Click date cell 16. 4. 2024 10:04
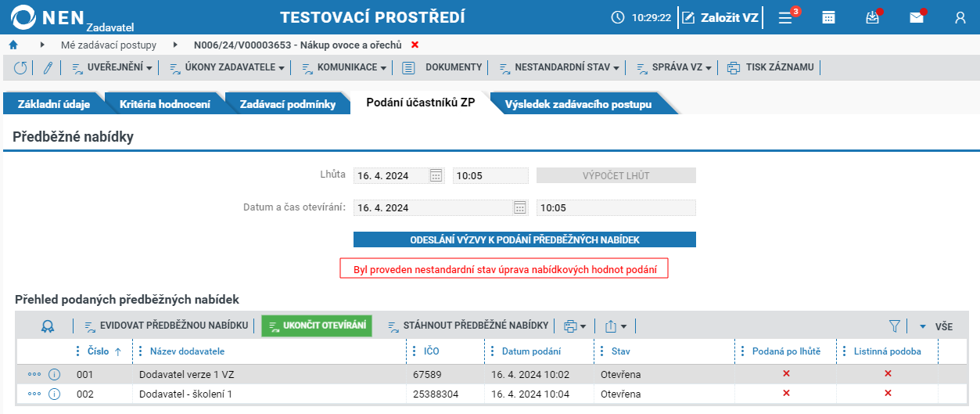 pyautogui.click(x=539, y=394)
